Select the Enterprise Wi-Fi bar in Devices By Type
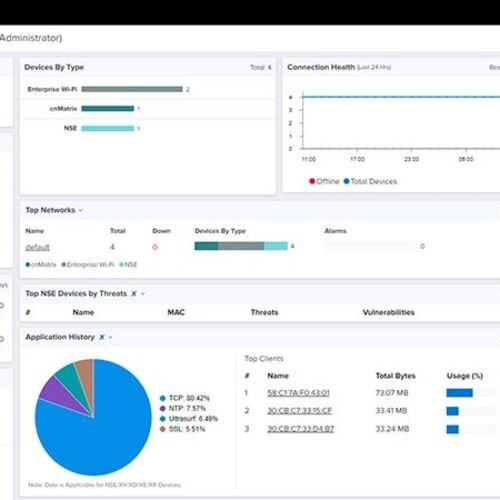This screenshot has width=500, height=500. click(x=132, y=89)
